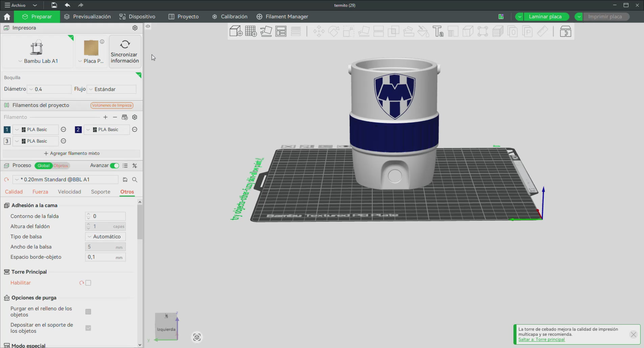
Task: Add a filament with the plus icon
Action: [x=106, y=117]
